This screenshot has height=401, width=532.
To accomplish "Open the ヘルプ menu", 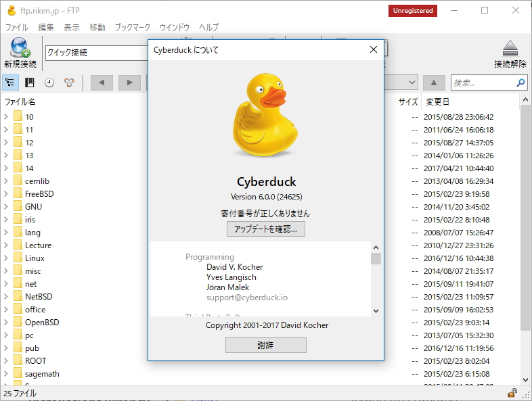I will click(x=208, y=27).
